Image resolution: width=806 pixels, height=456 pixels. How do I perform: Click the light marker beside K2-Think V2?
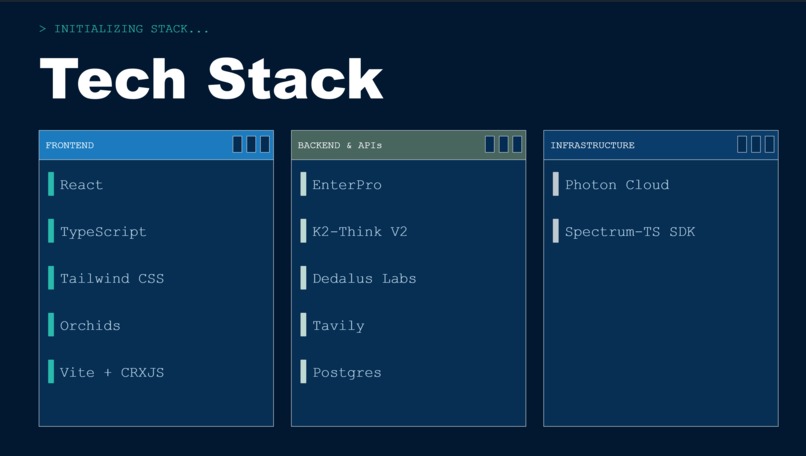point(303,231)
